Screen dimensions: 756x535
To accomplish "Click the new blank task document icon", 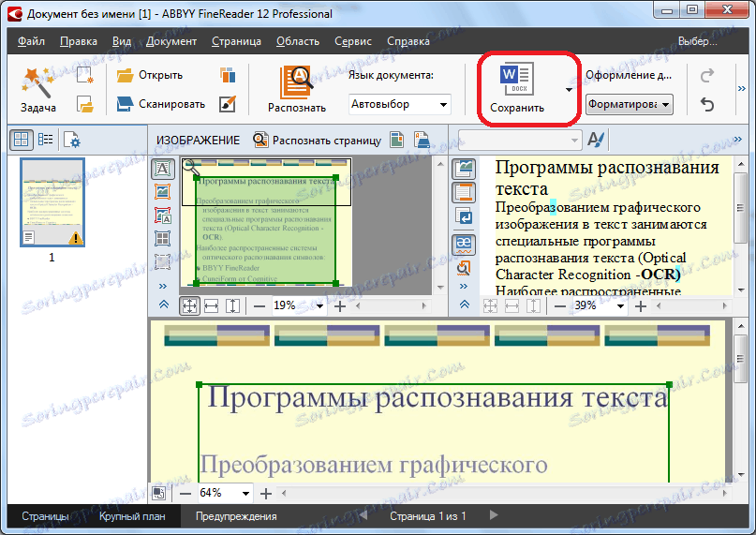I will 85,75.
